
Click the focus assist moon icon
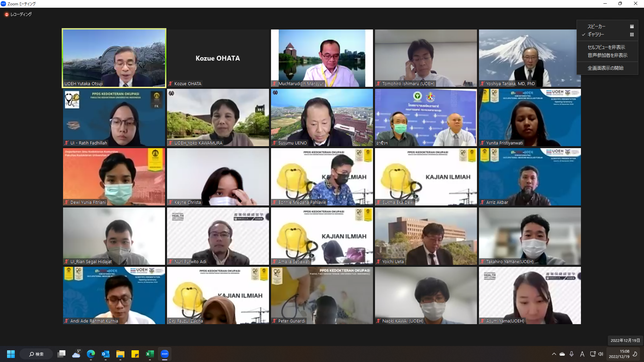[x=635, y=354]
